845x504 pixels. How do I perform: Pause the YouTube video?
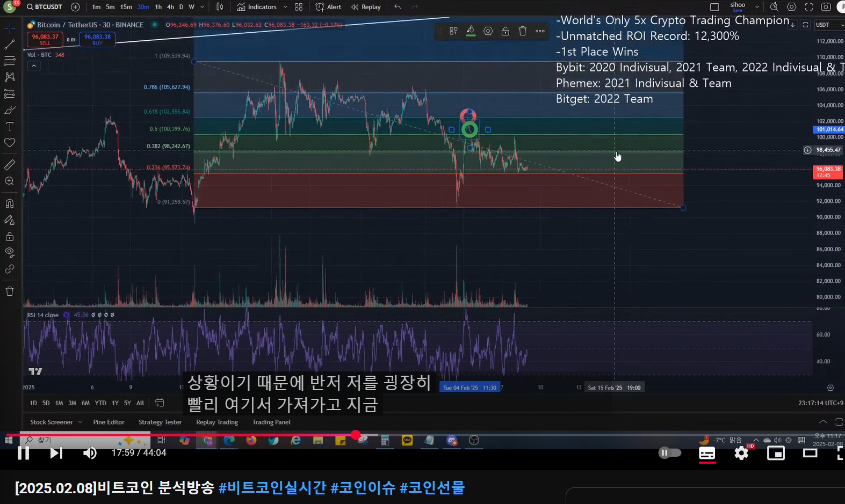pyautogui.click(x=23, y=452)
